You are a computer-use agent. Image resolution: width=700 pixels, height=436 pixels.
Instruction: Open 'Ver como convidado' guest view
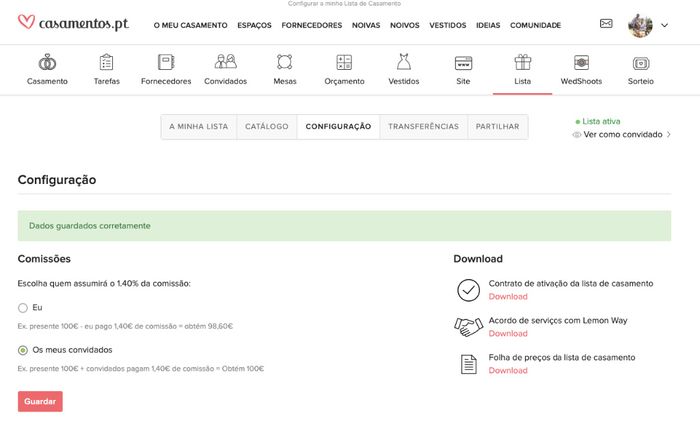(x=622, y=134)
